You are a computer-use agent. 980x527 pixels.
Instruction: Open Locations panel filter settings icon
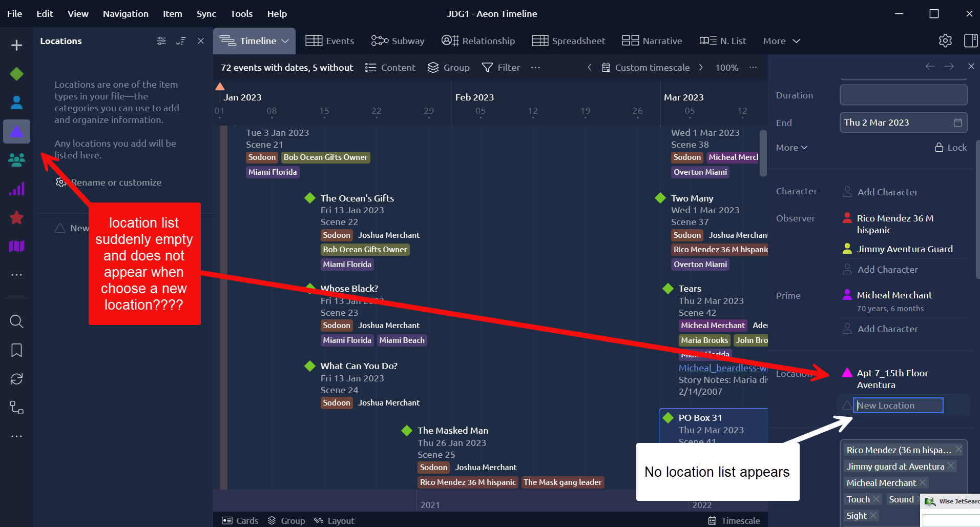[x=161, y=41]
